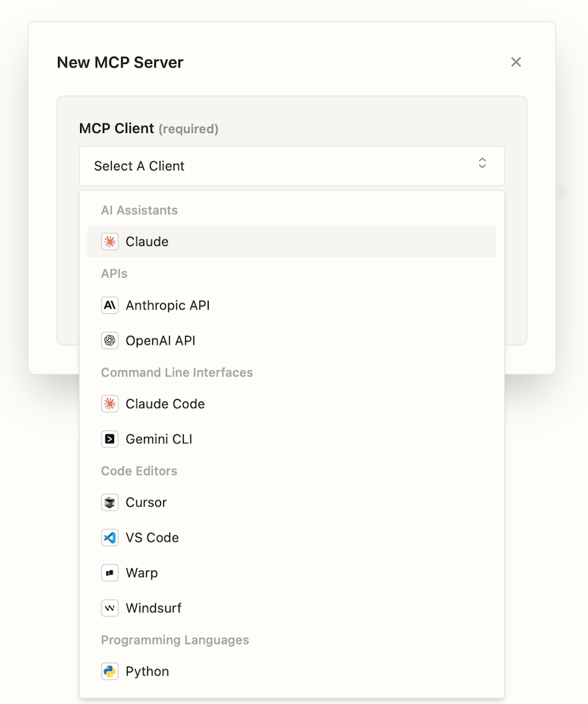This screenshot has height=704, width=588.
Task: Click the Claude starburst icon
Action: [110, 242]
